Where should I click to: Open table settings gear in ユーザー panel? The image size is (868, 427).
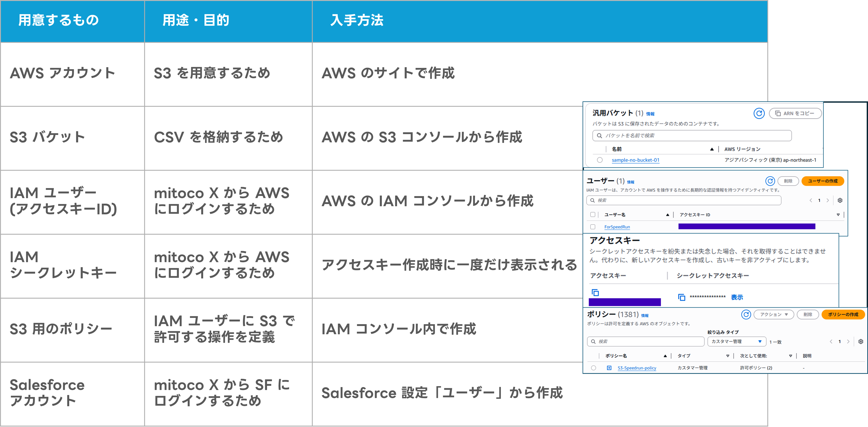pos(840,200)
